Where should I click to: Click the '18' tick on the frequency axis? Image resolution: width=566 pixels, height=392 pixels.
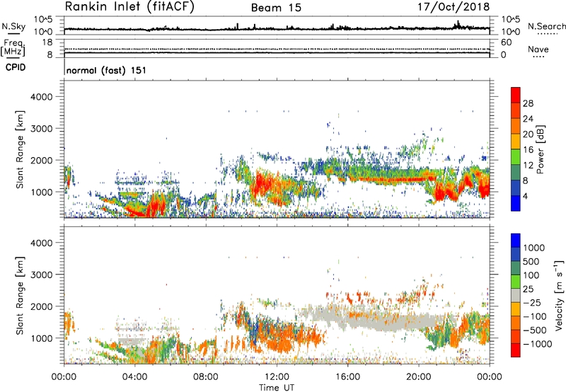click(48, 42)
